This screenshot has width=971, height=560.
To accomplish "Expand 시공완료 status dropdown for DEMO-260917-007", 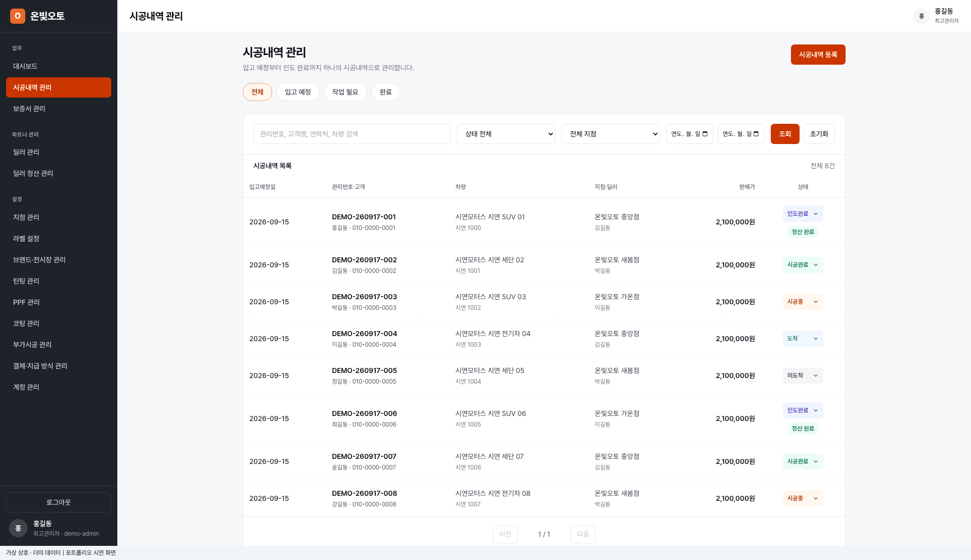I will pyautogui.click(x=803, y=461).
